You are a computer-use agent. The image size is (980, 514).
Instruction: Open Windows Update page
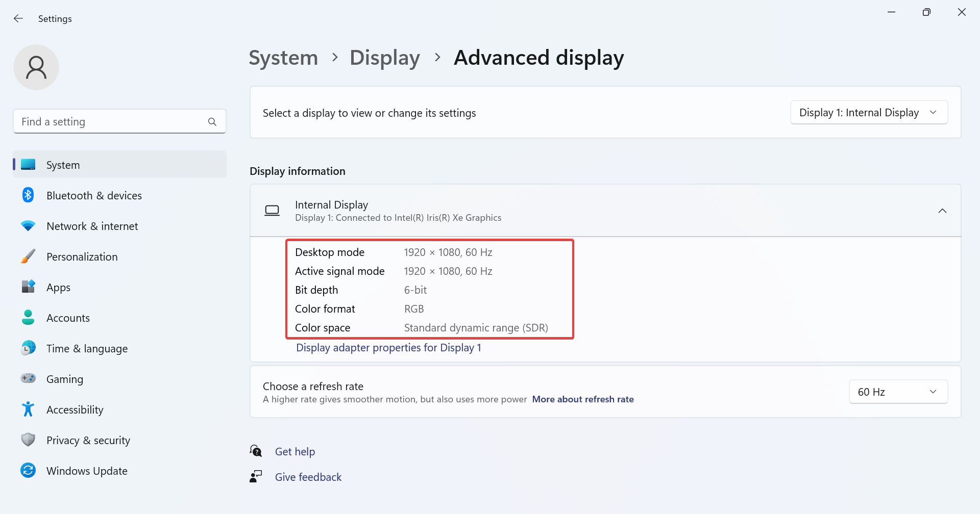click(x=119, y=471)
